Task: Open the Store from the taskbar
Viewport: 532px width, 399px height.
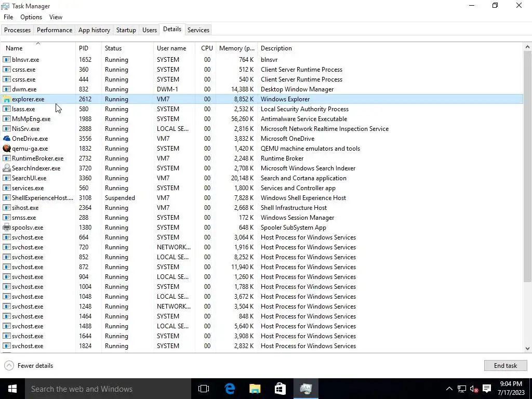Action: tap(280, 389)
